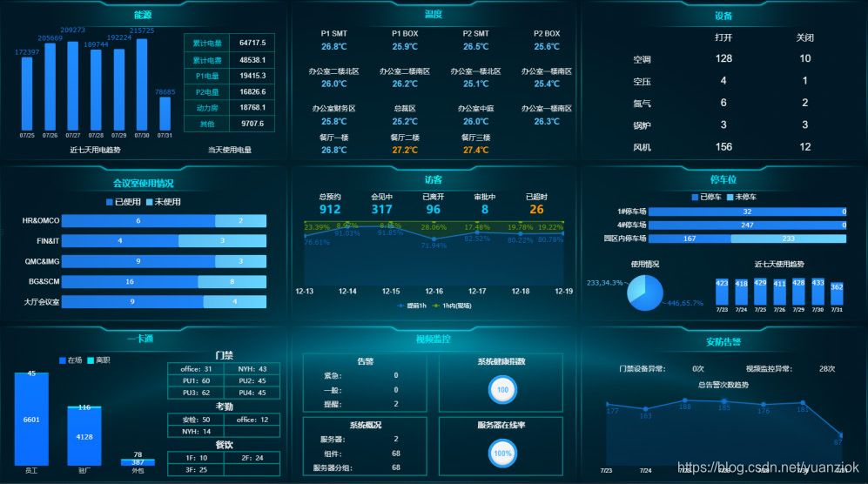
Task: Select the HR&OMCO used segment with value 6
Action: [138, 221]
